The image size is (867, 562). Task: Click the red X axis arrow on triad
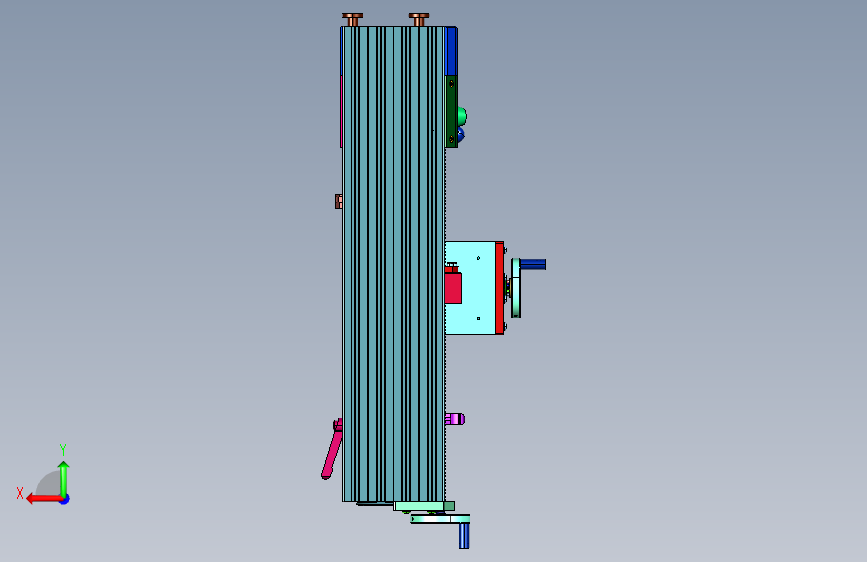click(x=43, y=499)
